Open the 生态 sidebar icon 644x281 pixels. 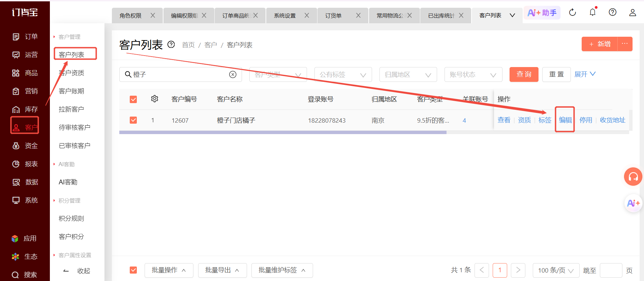click(15, 257)
